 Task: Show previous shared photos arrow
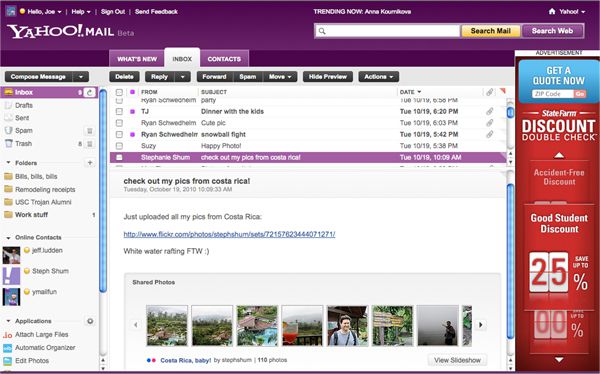(x=135, y=325)
